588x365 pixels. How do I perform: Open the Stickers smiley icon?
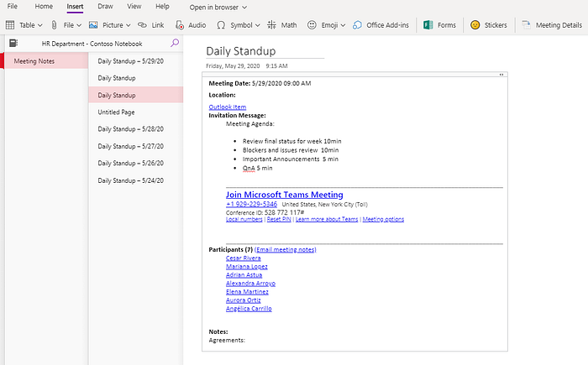pyautogui.click(x=475, y=25)
